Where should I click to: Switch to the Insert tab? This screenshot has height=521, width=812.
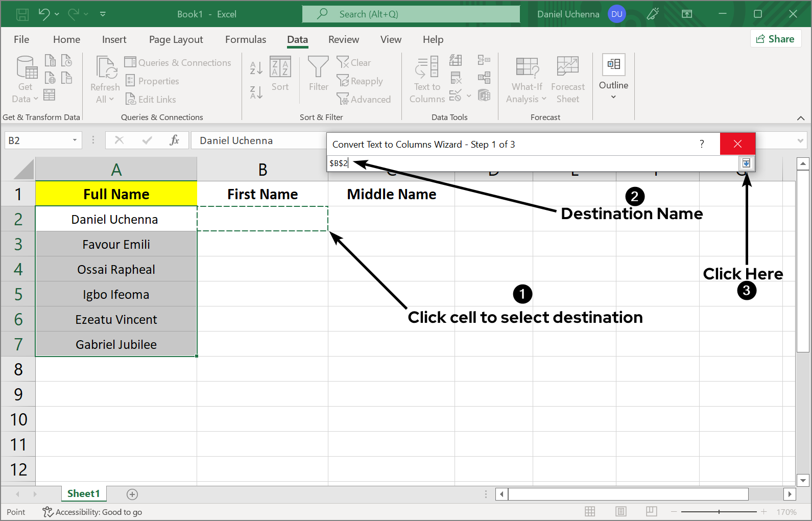(114, 39)
